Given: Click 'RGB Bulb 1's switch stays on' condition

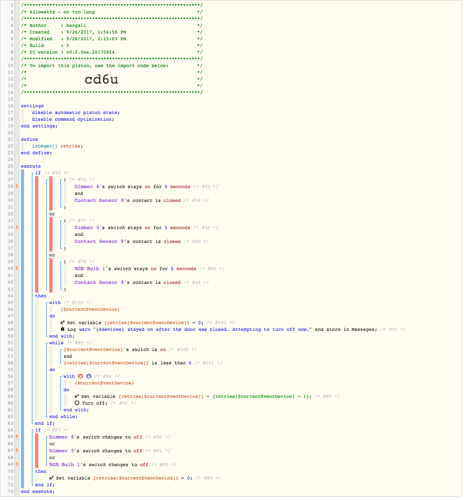Looking at the screenshot, I should [x=136, y=269].
